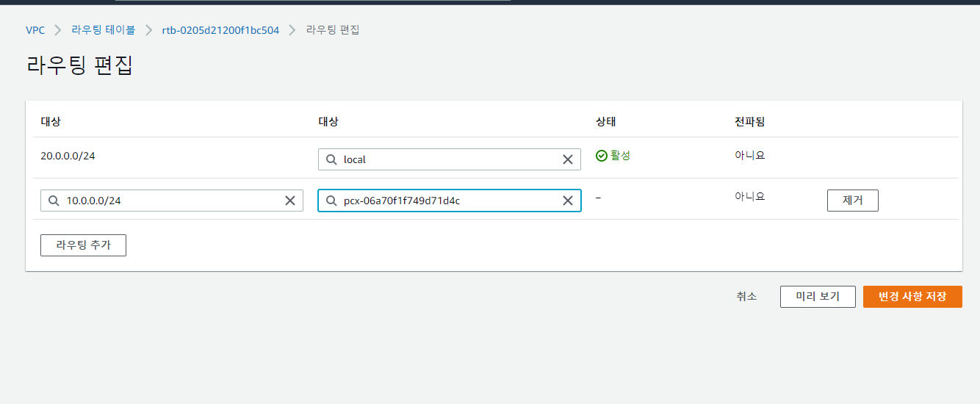Go to 라우팅 테이블 breadcrumb link

[x=104, y=30]
